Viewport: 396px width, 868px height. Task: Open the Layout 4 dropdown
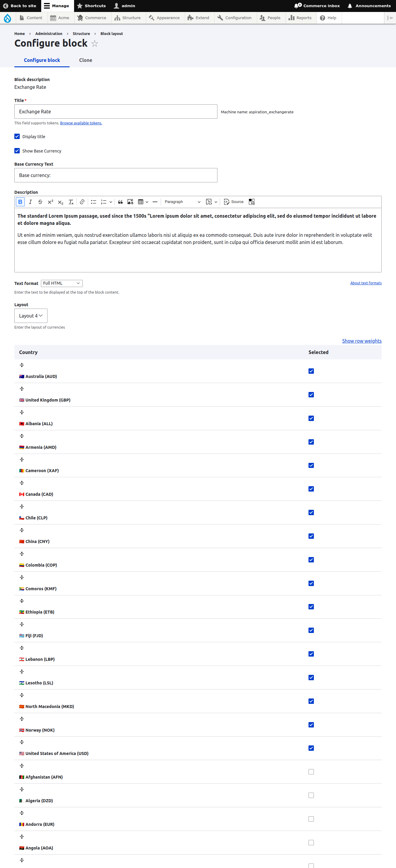click(x=31, y=316)
